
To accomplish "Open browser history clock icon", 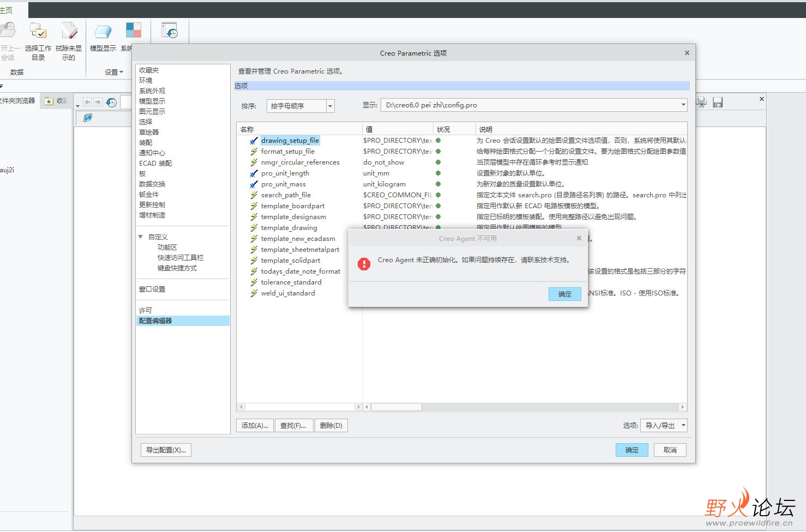I will 112,102.
